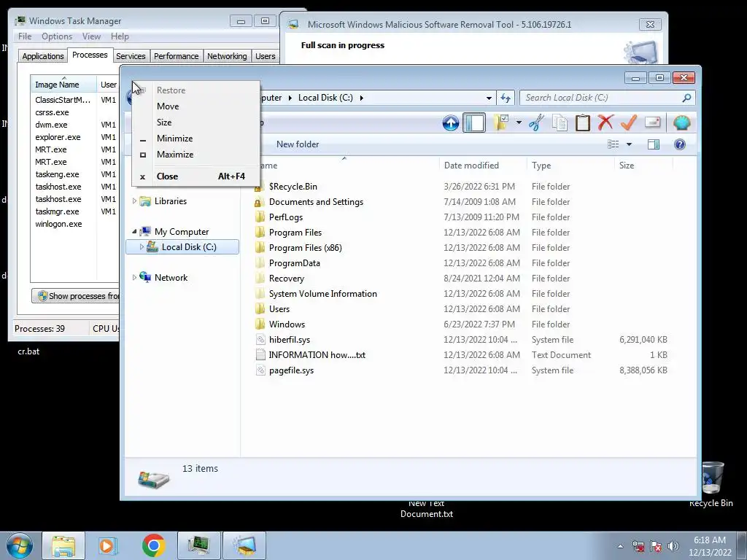Image resolution: width=747 pixels, height=560 pixels.
Task: Select the $Recycle.Bin folder
Action: pos(293,186)
